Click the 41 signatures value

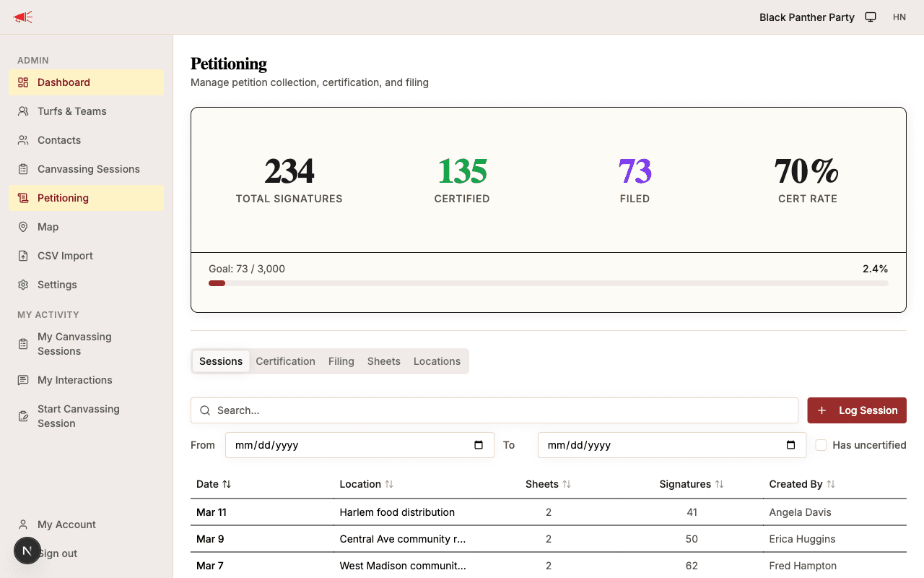pyautogui.click(x=692, y=512)
